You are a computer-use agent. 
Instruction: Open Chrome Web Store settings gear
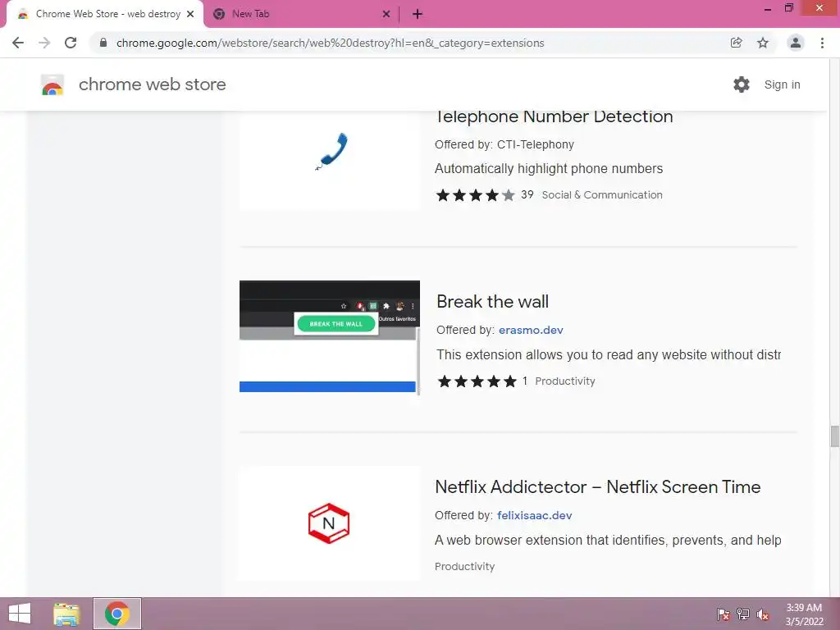pos(742,84)
